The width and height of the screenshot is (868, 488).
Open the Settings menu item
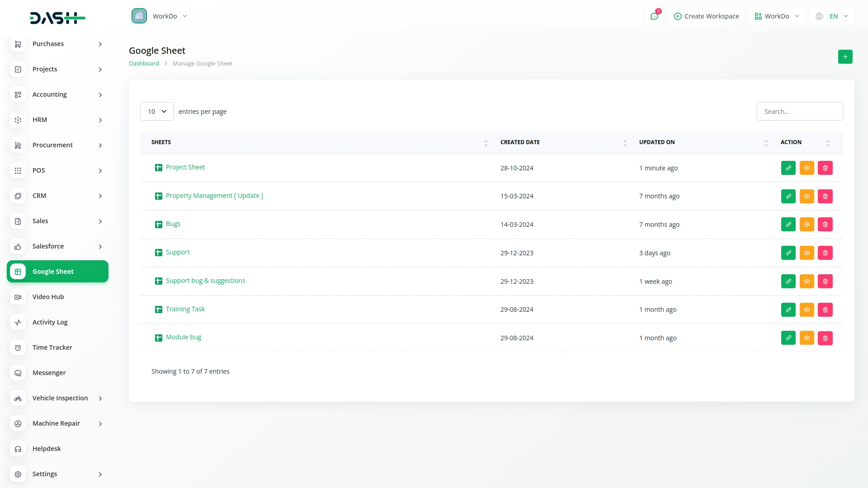58,474
